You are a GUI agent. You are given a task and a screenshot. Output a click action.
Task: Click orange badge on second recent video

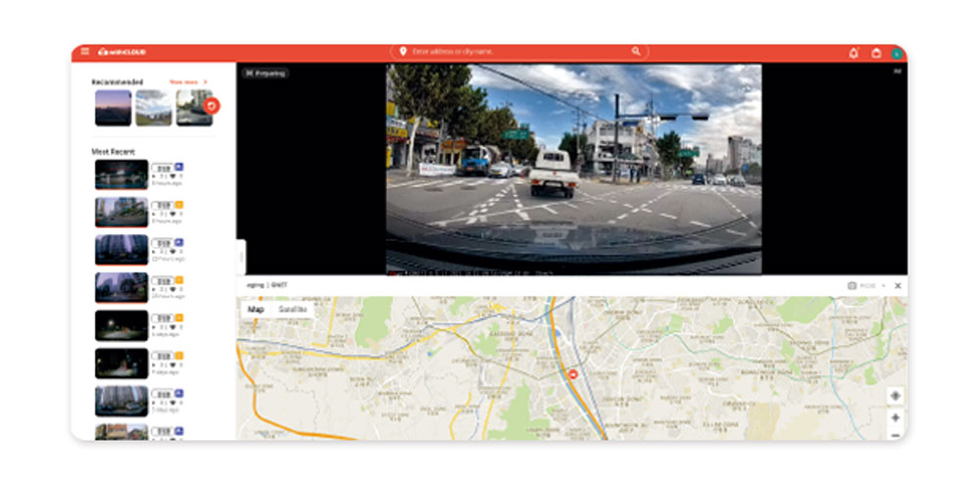179,205
